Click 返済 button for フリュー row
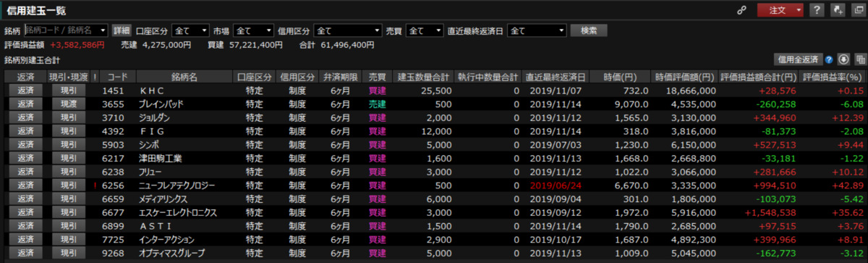The width and height of the screenshot is (868, 263). 25,172
